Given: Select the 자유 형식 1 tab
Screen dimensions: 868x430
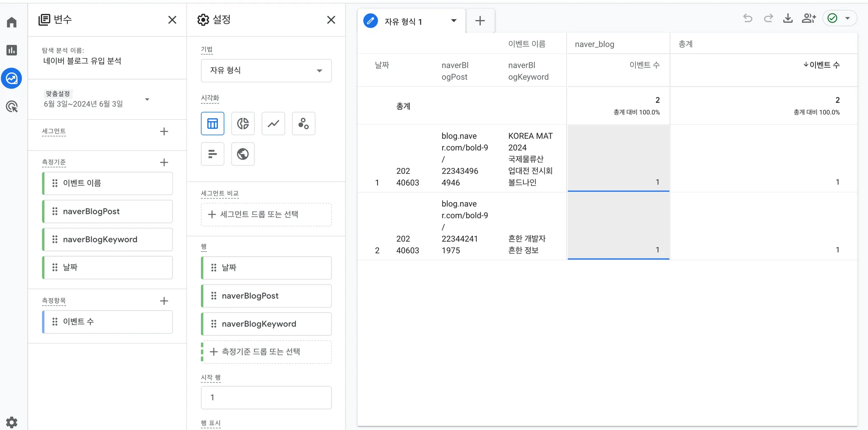Looking at the screenshot, I should (x=403, y=21).
